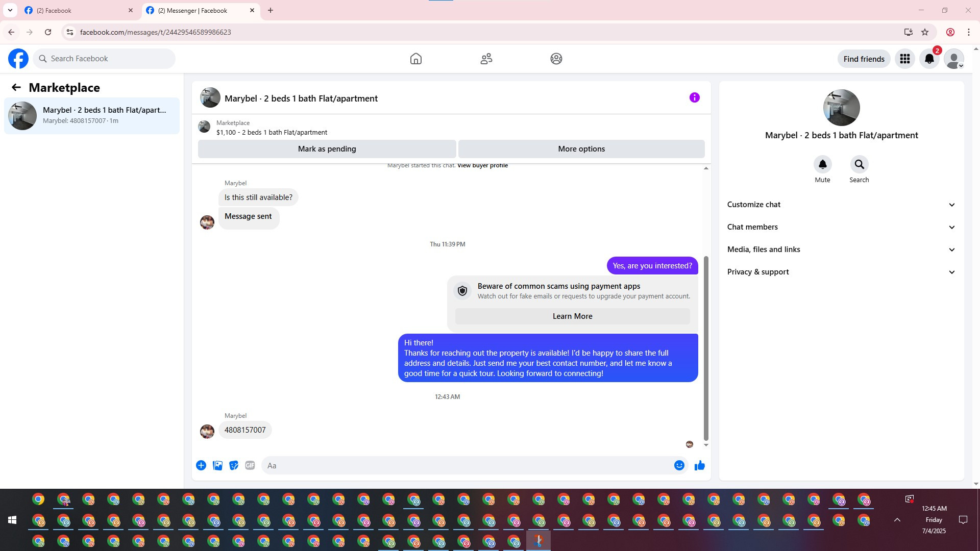This screenshot has height=551, width=980.
Task: Open the emoji picker in message box
Action: tap(679, 465)
